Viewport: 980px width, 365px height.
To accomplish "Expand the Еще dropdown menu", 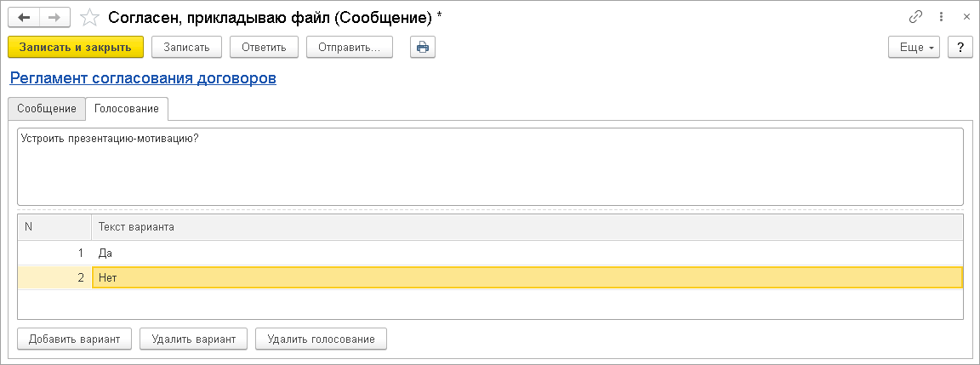I will pos(914,48).
